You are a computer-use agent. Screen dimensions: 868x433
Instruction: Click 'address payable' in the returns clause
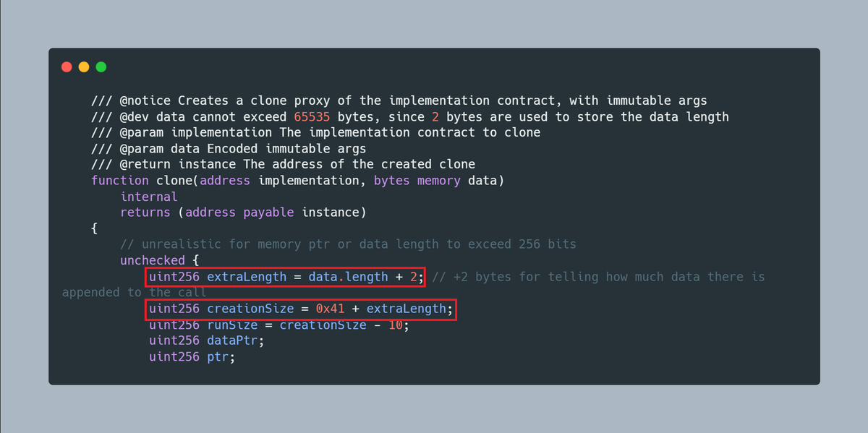239,213
